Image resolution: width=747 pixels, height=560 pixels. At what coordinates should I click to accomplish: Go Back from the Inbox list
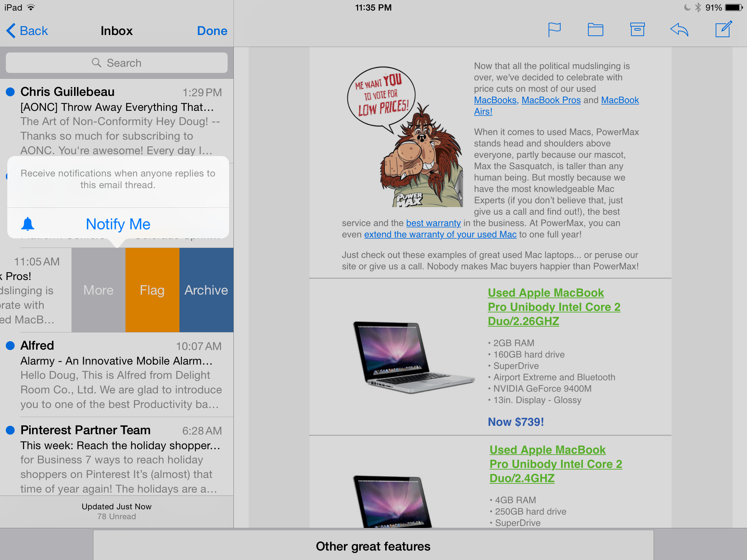(x=27, y=31)
